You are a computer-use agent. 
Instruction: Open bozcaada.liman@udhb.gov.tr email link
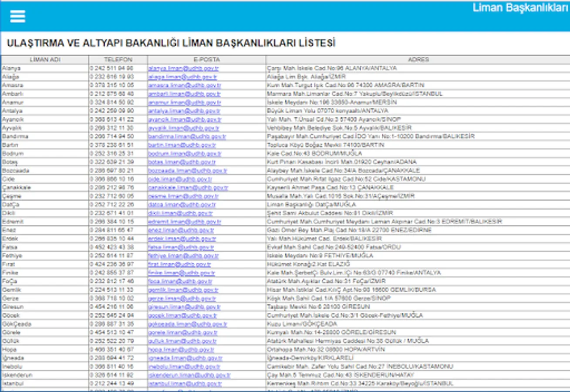[188, 170]
